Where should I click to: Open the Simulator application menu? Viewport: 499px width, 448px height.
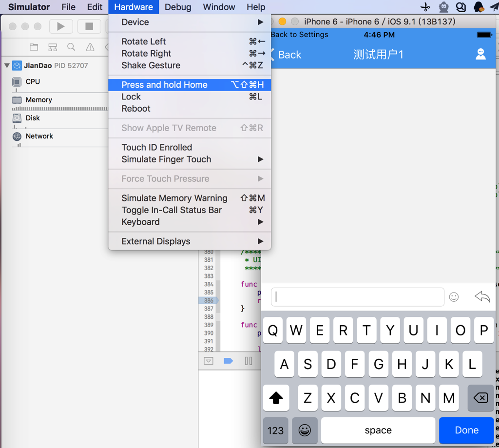[29, 7]
